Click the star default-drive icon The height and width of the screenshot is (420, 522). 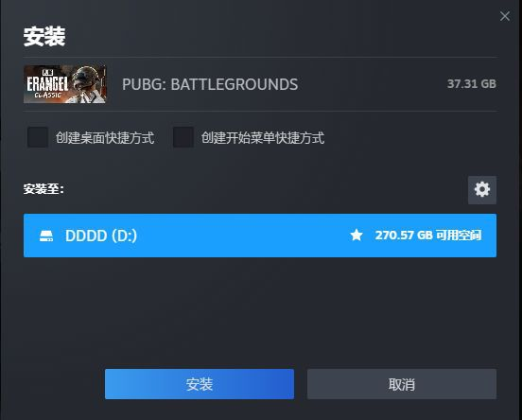point(357,236)
